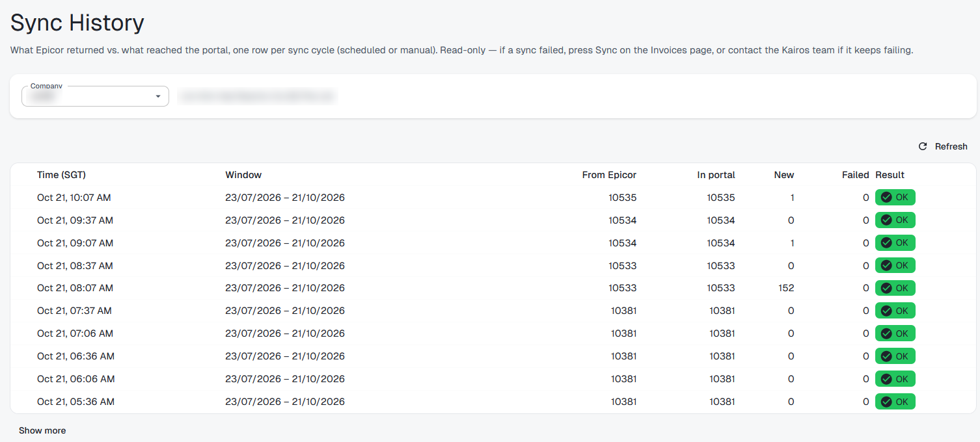Click OK badge for 07:06 AM sync
This screenshot has width=980, height=442.
pyautogui.click(x=895, y=333)
